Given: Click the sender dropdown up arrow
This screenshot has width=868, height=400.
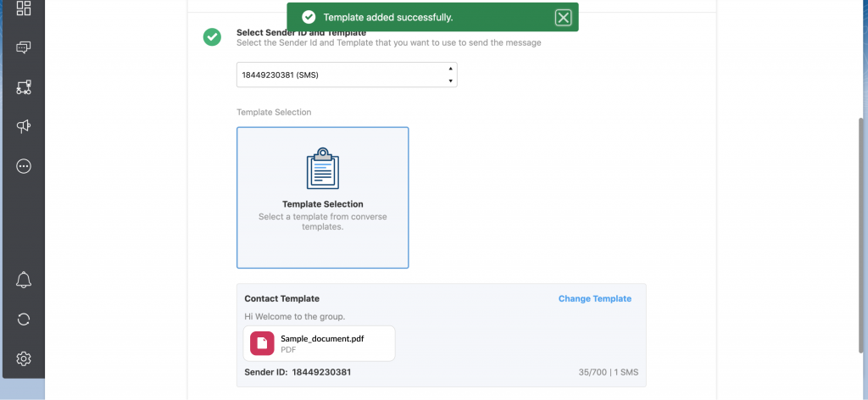Looking at the screenshot, I should (451, 69).
